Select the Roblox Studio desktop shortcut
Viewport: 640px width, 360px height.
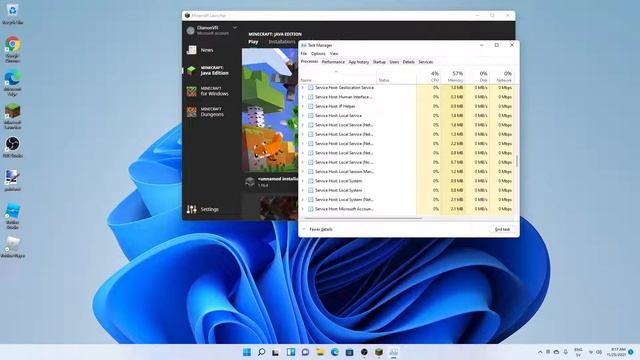(x=13, y=216)
